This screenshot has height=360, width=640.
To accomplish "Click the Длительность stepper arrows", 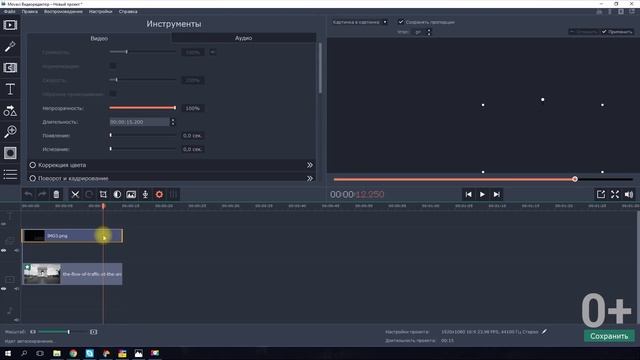I will 173,122.
